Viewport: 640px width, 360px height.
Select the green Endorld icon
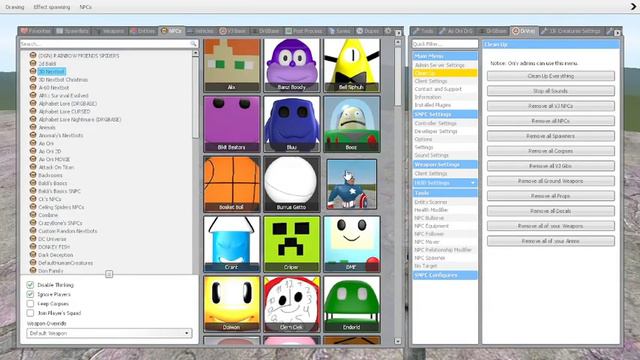coord(351,304)
